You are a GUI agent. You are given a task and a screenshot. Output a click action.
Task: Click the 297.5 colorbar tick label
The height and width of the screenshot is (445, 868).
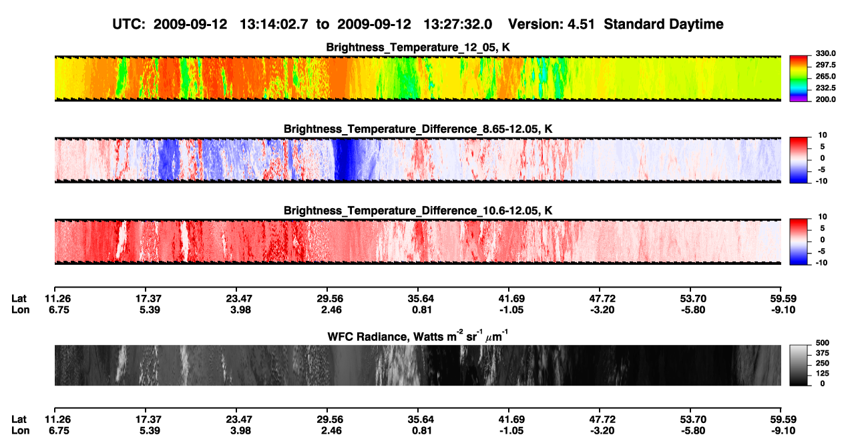click(826, 65)
